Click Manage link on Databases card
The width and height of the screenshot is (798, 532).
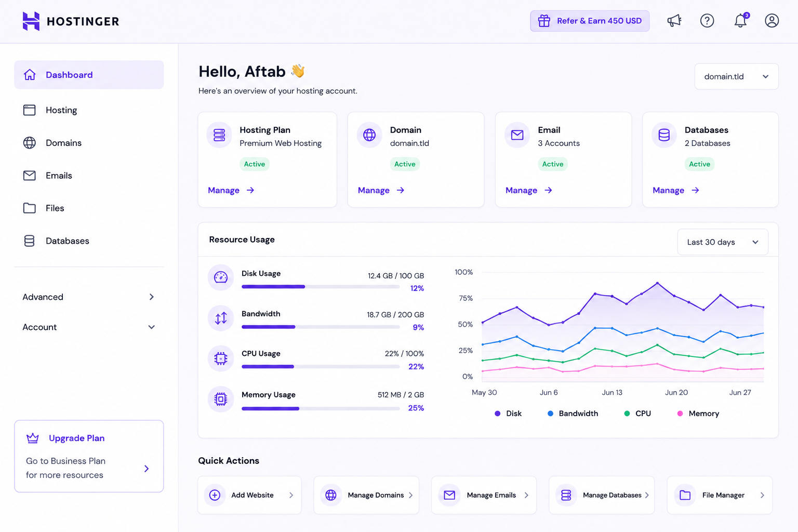[x=669, y=190]
